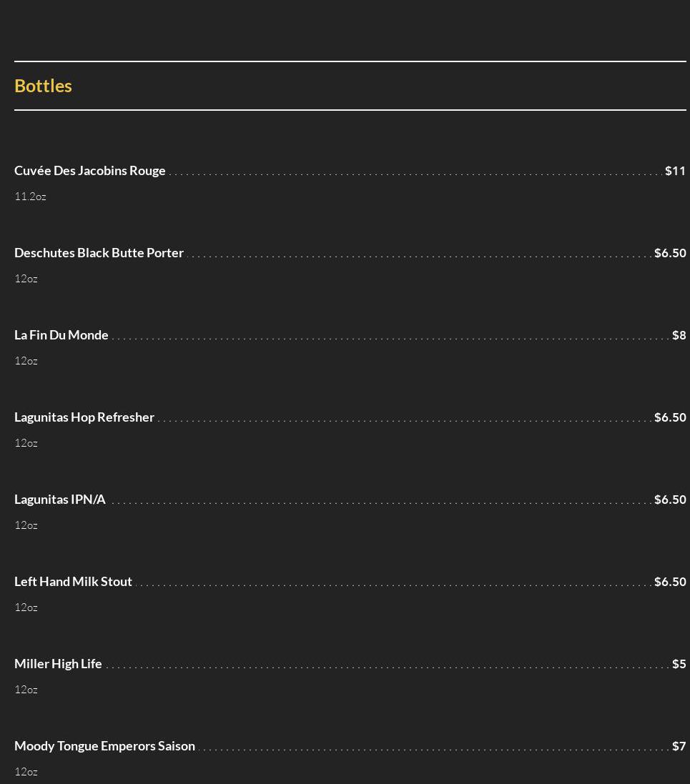This screenshot has width=690, height=784.
Task: Click the 12oz size under La Fin Du Monde
Action: [x=26, y=361]
